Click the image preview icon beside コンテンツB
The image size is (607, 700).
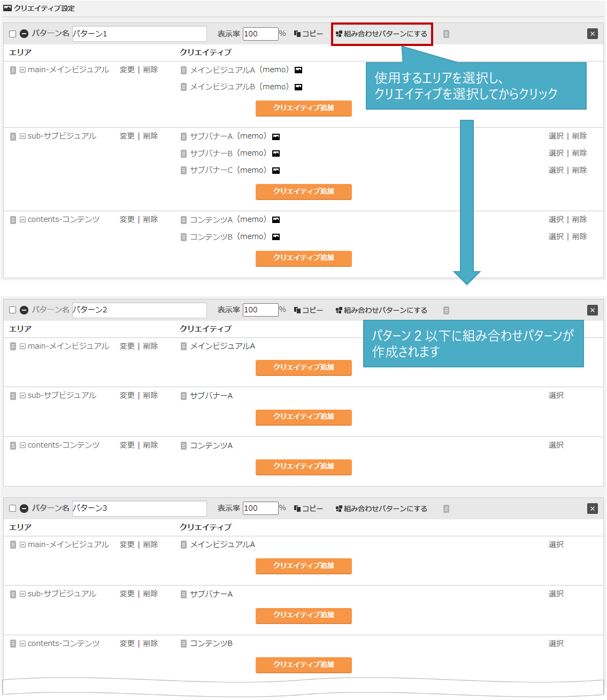tap(276, 237)
